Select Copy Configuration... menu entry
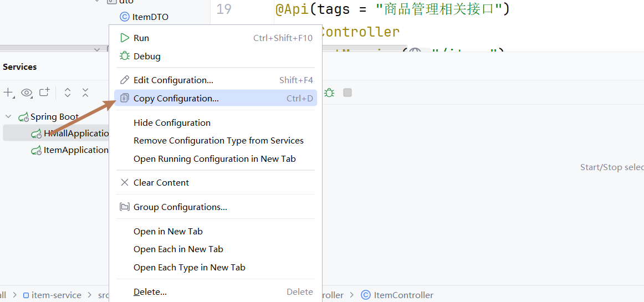The height and width of the screenshot is (302, 644). 176,99
